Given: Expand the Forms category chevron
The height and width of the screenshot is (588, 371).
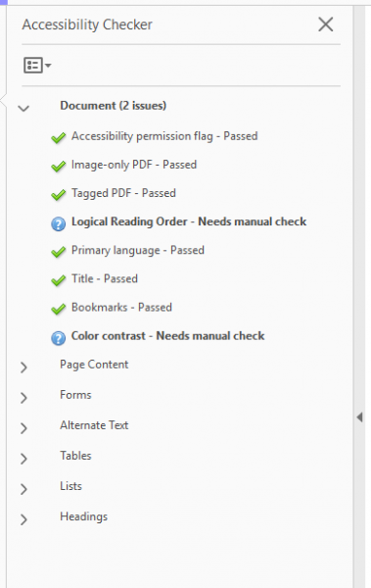Looking at the screenshot, I should (x=23, y=398).
